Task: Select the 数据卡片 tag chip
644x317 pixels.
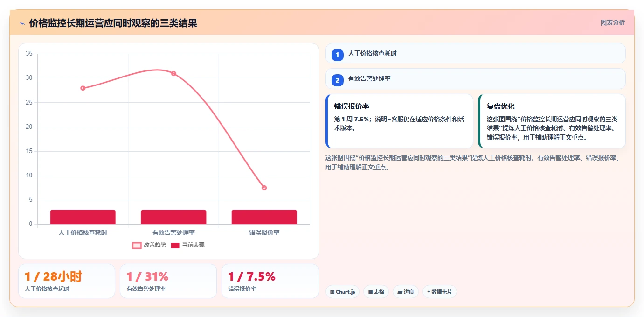Action: (439, 292)
